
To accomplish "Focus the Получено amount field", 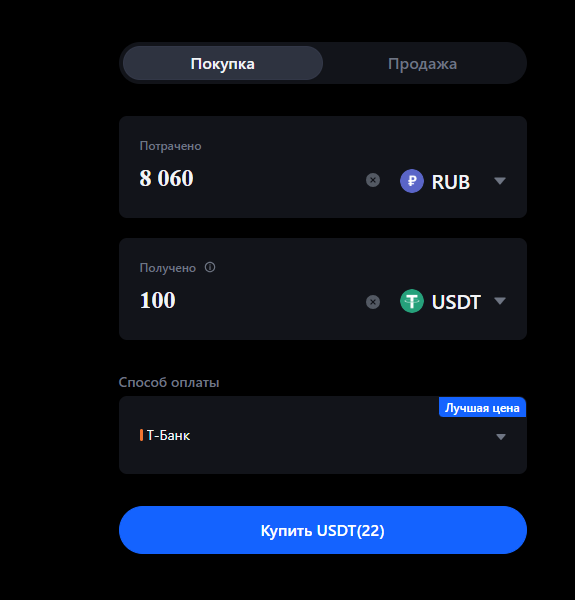I will 249,300.
